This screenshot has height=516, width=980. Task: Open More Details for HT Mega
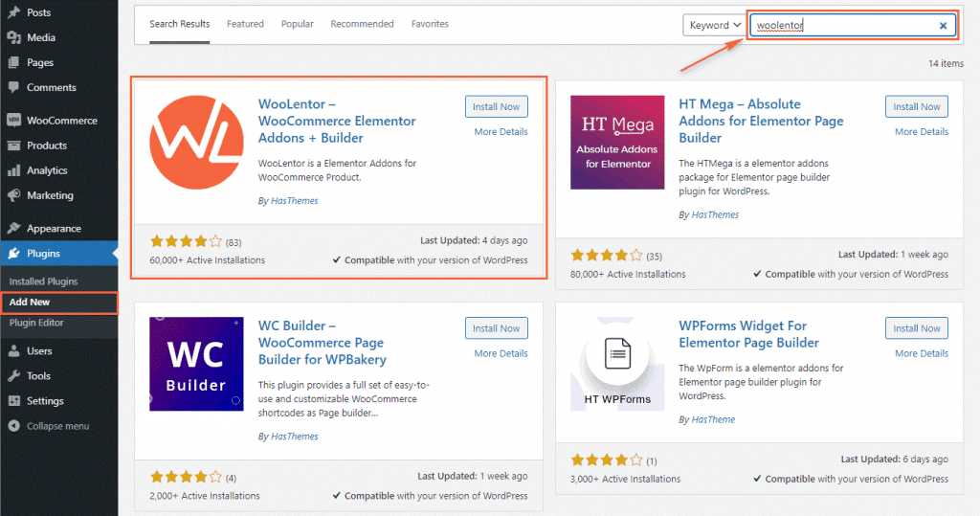[x=921, y=132]
